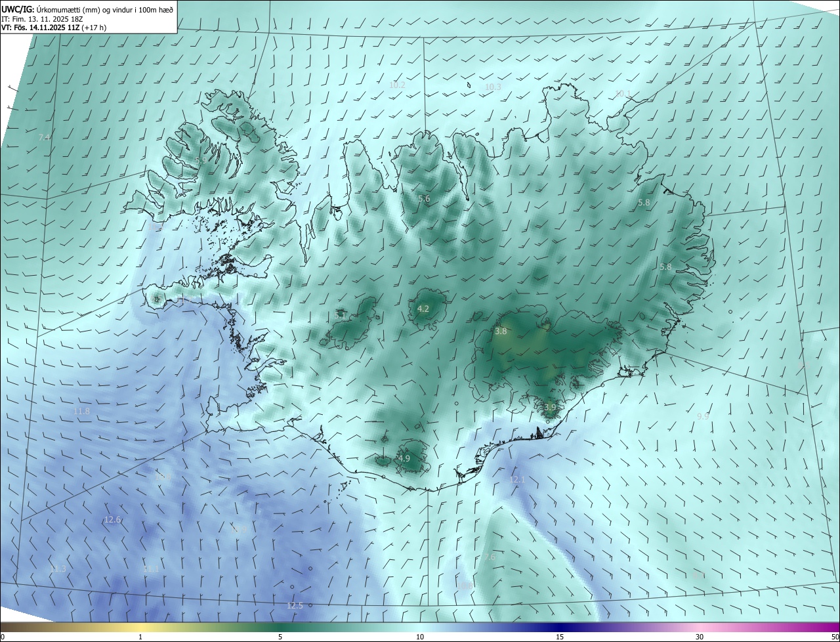Click the 4.9 value on the southern glacier

[x=404, y=459]
